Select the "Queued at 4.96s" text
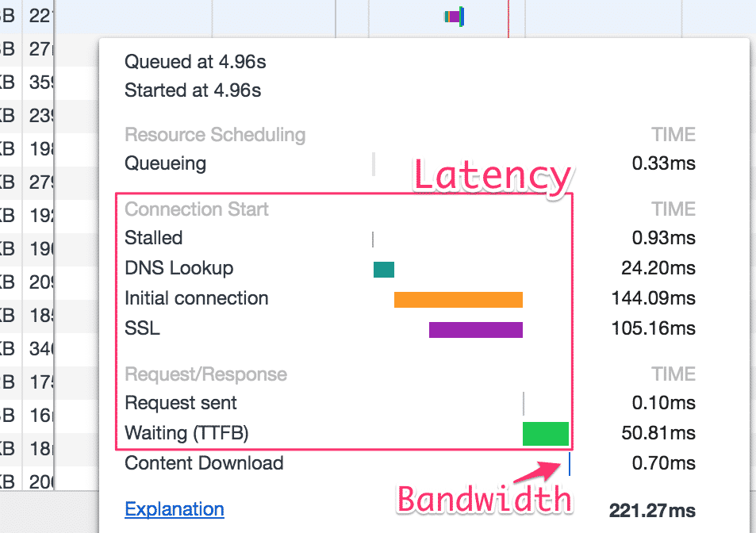Screen dimensions: 756x533 [x=193, y=62]
